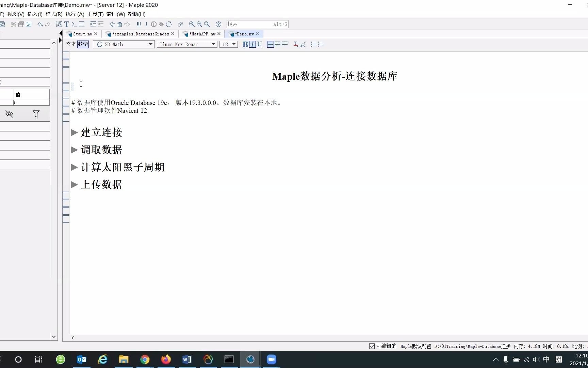Open the Debug tool icon
Screen dimensions: 588x368
coord(161,24)
